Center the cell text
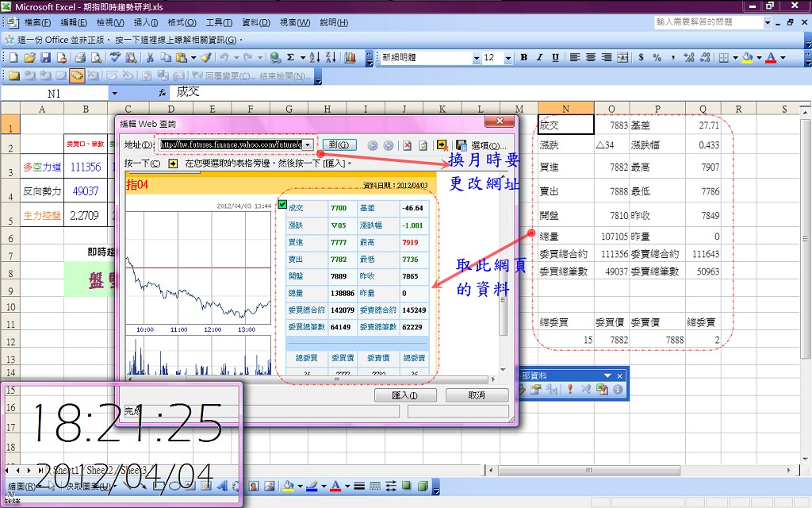Viewport: 812px width, 508px height. click(x=591, y=57)
